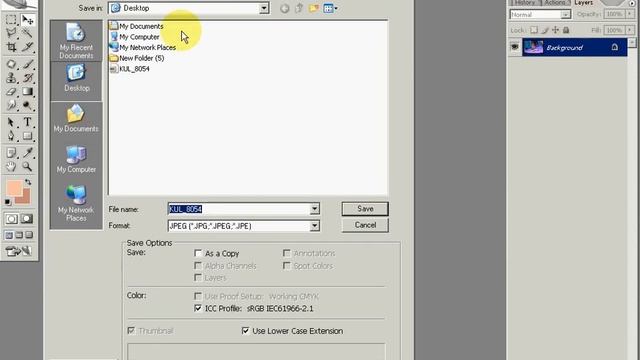640x360 pixels.
Task: Choose Desktop in the places bar
Action: [76, 81]
